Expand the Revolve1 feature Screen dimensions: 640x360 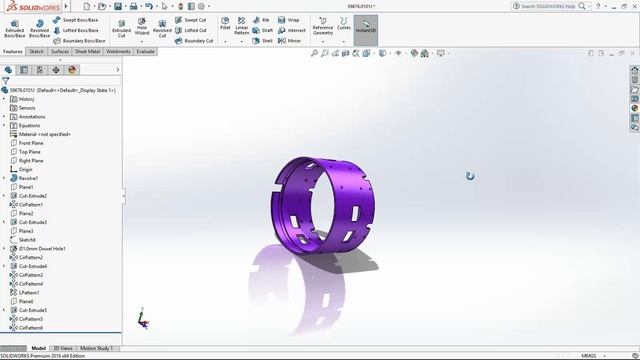tap(4, 178)
